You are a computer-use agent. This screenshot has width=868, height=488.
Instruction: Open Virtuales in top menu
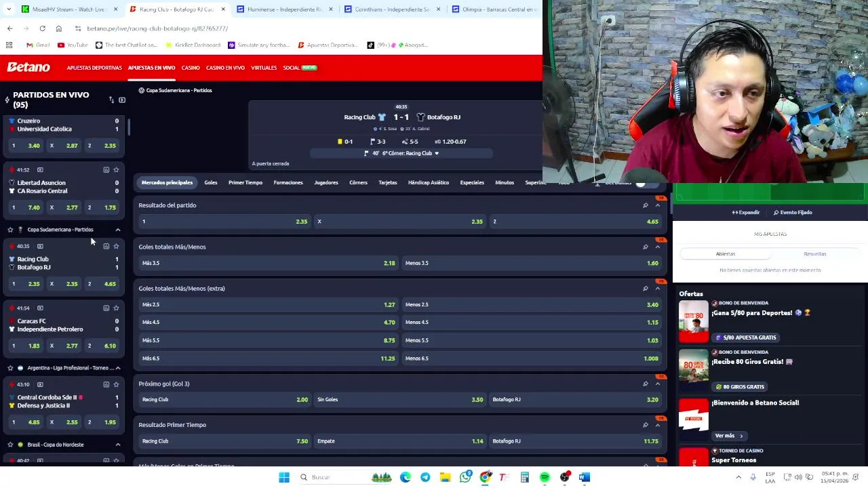point(264,68)
